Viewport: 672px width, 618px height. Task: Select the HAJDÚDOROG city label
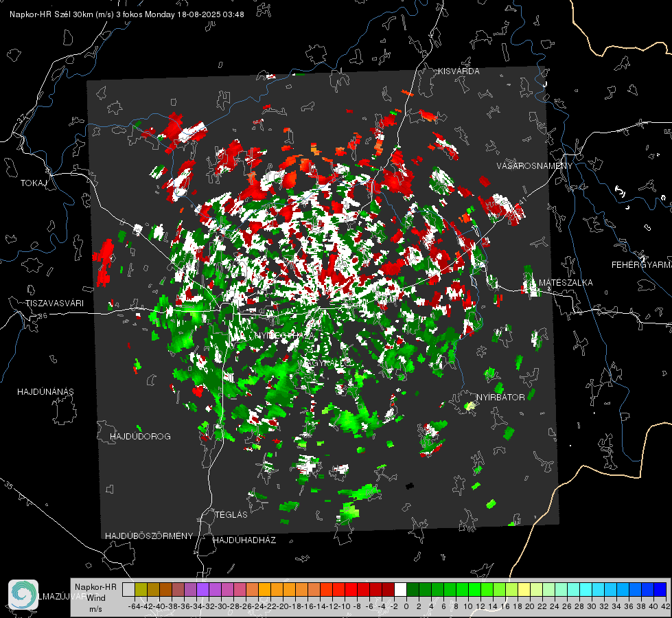click(x=140, y=436)
